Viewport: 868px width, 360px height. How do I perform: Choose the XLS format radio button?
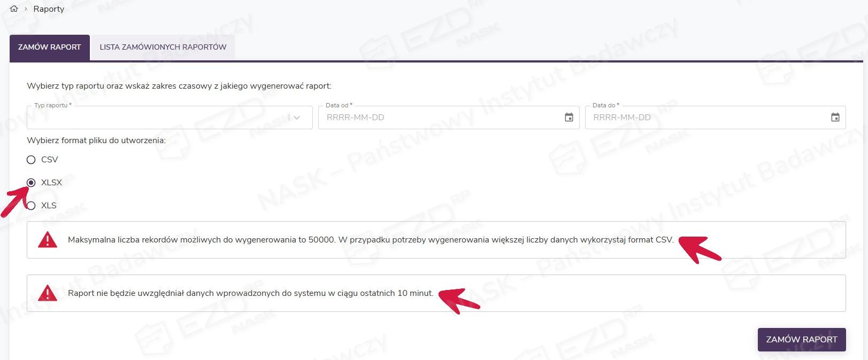[31, 206]
